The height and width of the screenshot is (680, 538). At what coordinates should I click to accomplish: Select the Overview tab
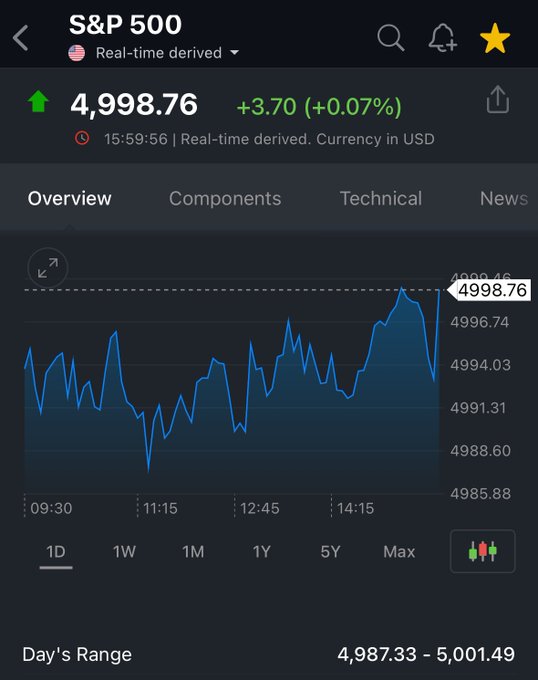(69, 199)
